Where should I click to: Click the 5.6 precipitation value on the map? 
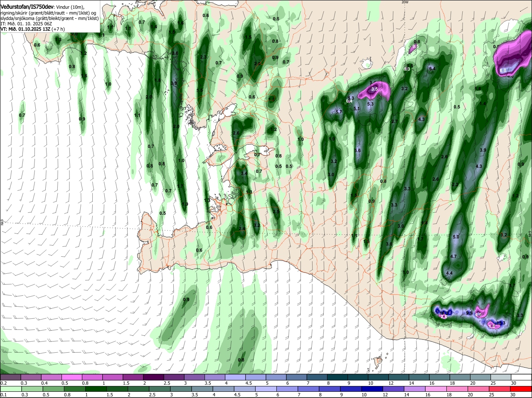click(x=358, y=150)
